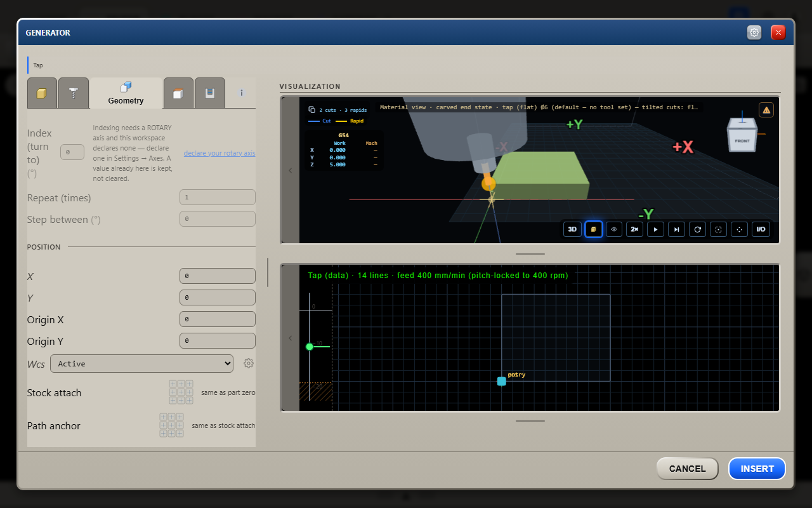Viewport: 812px width, 508px height.
Task: Focus the Repeat (times) field
Action: coord(218,197)
